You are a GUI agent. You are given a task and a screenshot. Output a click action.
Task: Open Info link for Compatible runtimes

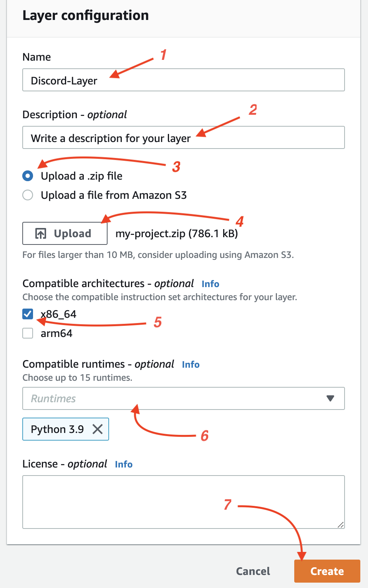point(191,364)
